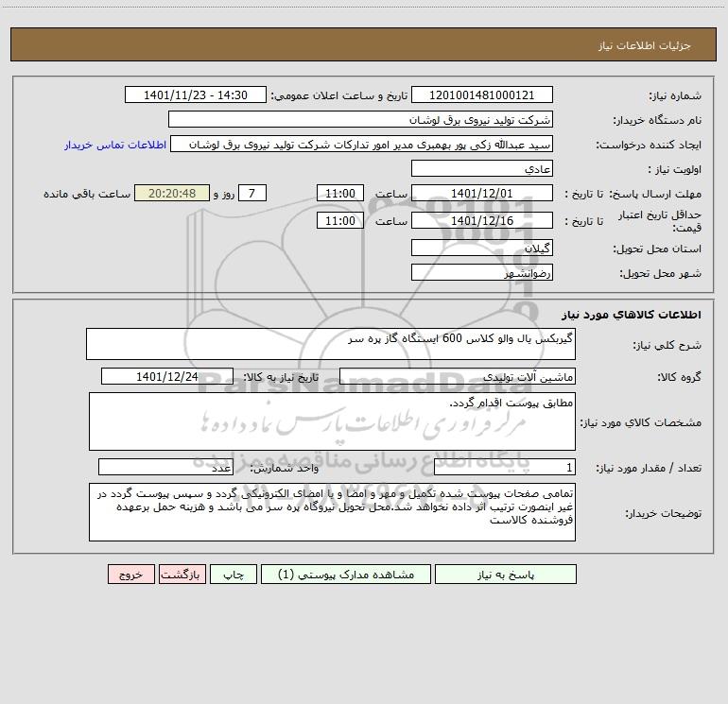Click section heading اطلاعات کالاهای مورد نیاز
The width and height of the screenshot is (728, 704).
(631, 315)
